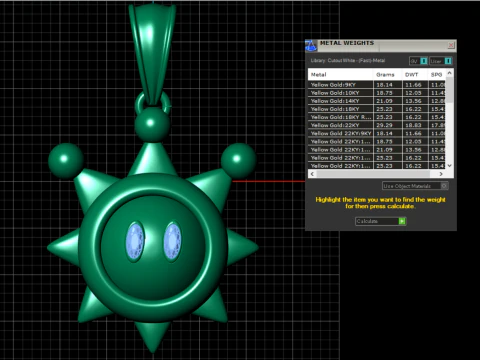Screen dimensions: 480x360
Task: Click the Metal Weights scale icon
Action: [311, 46]
